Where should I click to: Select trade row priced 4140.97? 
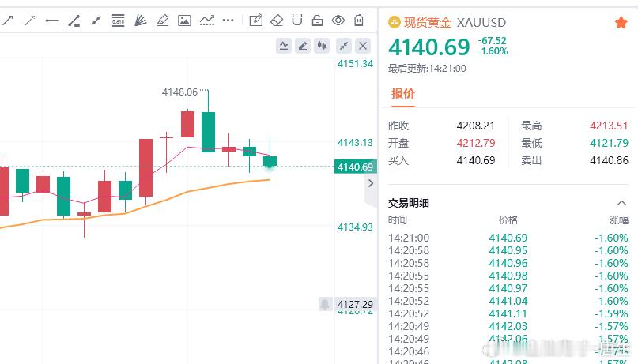click(508, 288)
